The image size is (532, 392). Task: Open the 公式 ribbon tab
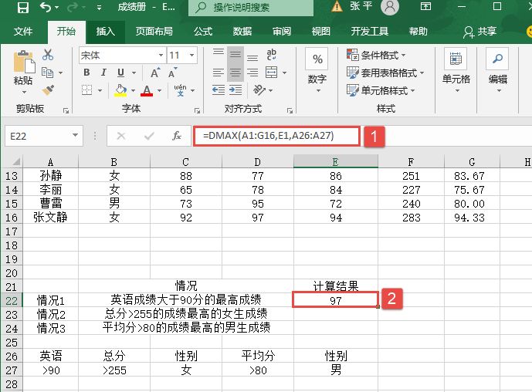point(202,32)
